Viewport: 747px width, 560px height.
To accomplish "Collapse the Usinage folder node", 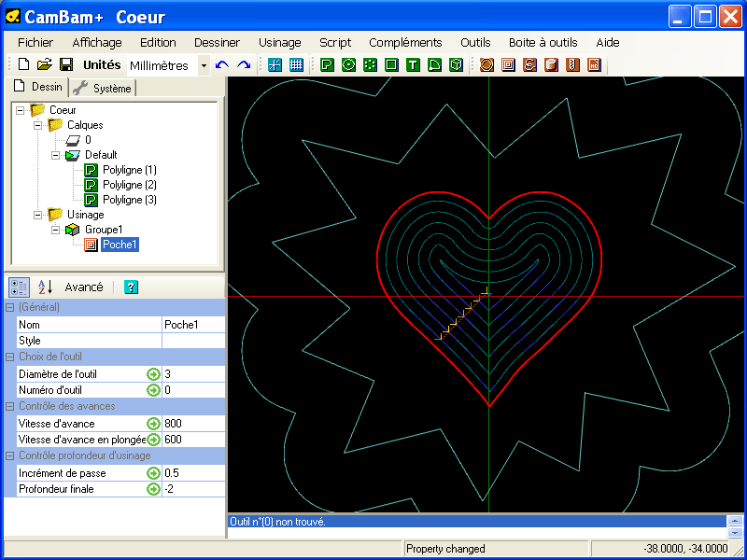I will coord(37,216).
